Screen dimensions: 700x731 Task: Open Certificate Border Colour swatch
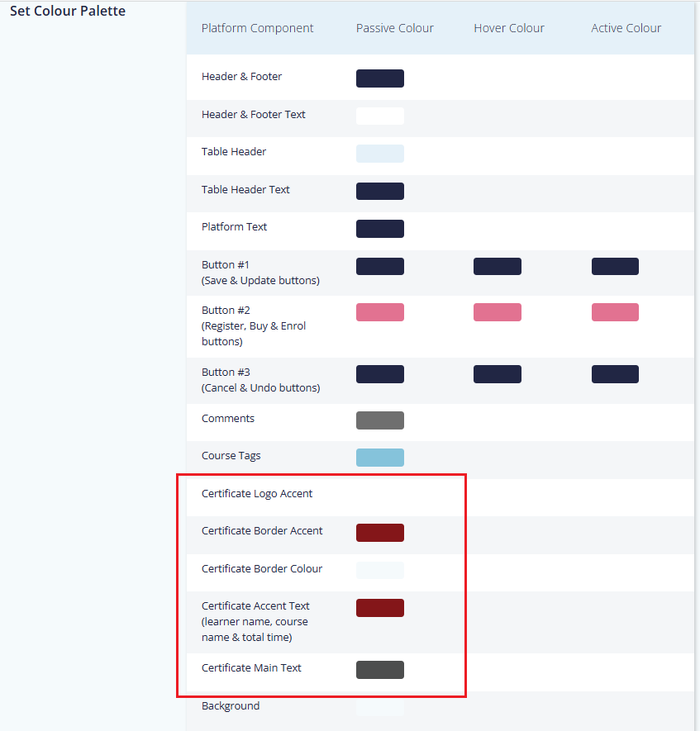coord(380,571)
